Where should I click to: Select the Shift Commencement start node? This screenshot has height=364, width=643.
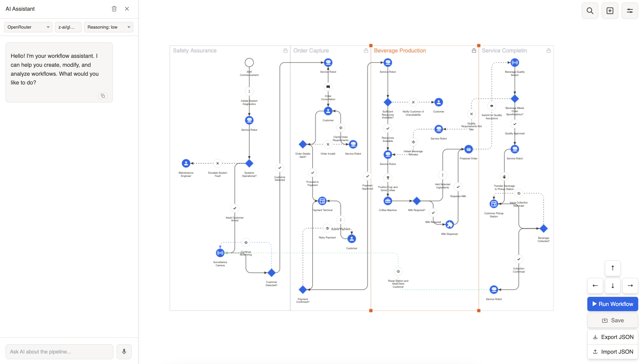pyautogui.click(x=249, y=63)
